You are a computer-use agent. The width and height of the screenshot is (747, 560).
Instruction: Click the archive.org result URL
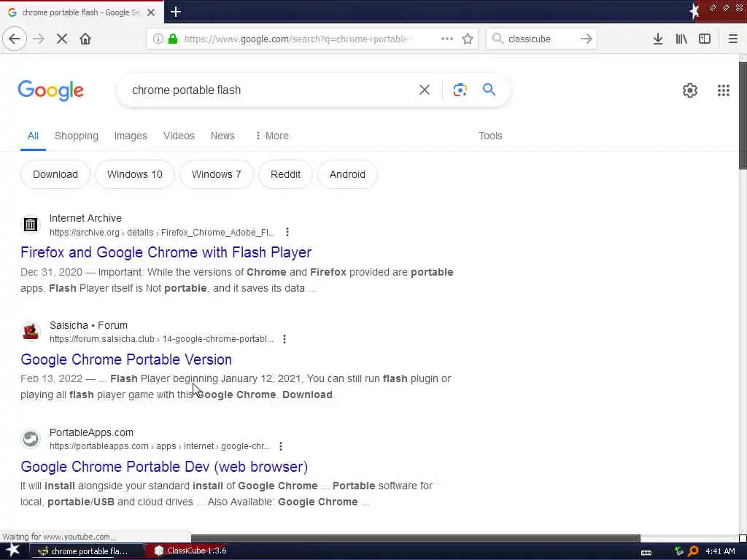pyautogui.click(x=162, y=233)
